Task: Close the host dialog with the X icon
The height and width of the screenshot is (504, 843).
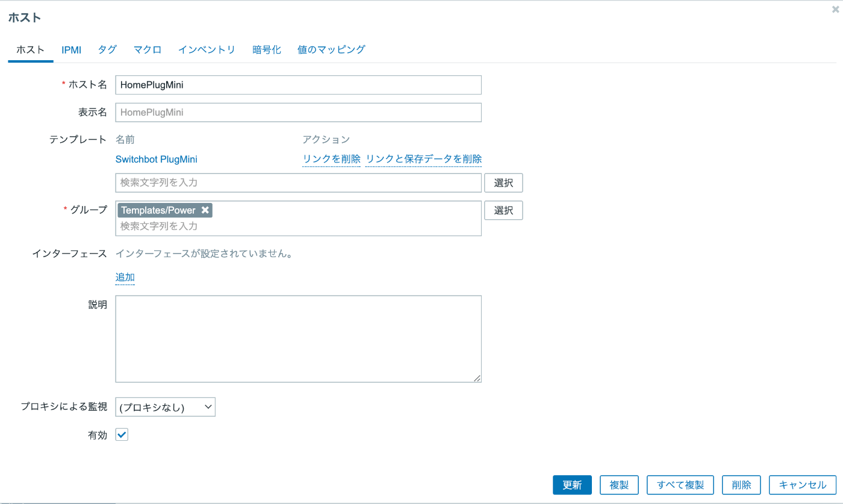Action: (835, 10)
